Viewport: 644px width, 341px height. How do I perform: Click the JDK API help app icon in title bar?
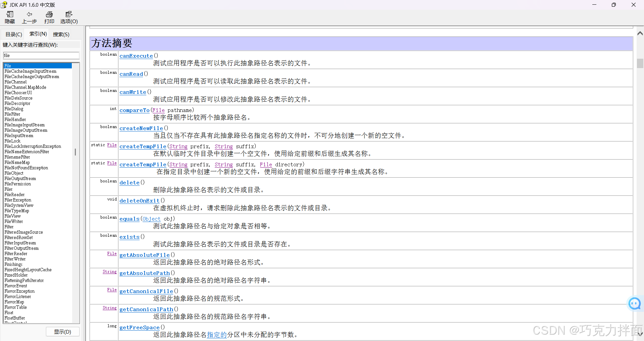[4, 5]
